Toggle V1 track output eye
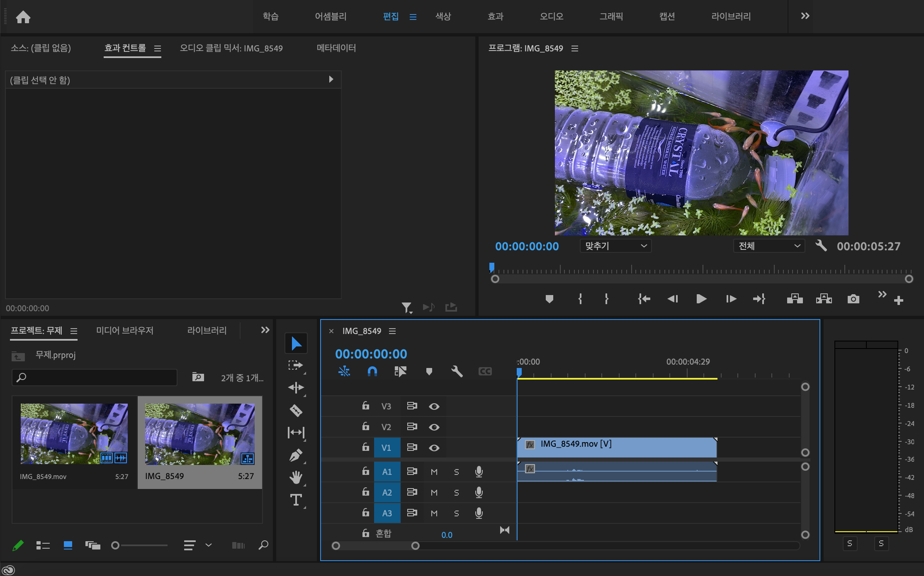This screenshot has width=924, height=576. tap(434, 448)
